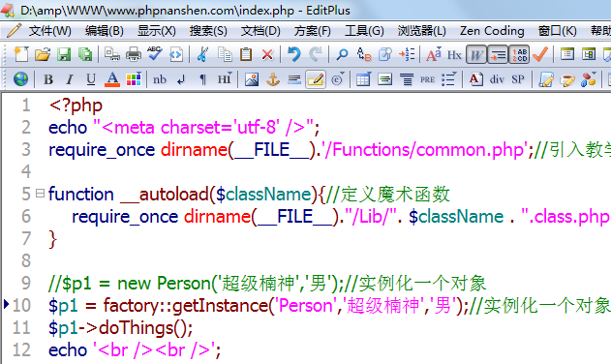The height and width of the screenshot is (364, 611).
Task: Undo the last edit
Action: coord(294,54)
